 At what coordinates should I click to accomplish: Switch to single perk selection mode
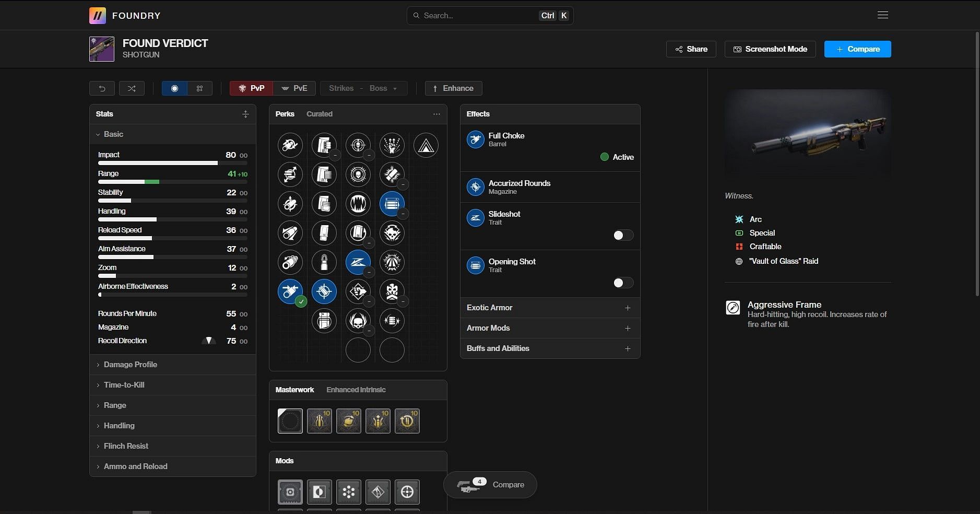point(174,88)
